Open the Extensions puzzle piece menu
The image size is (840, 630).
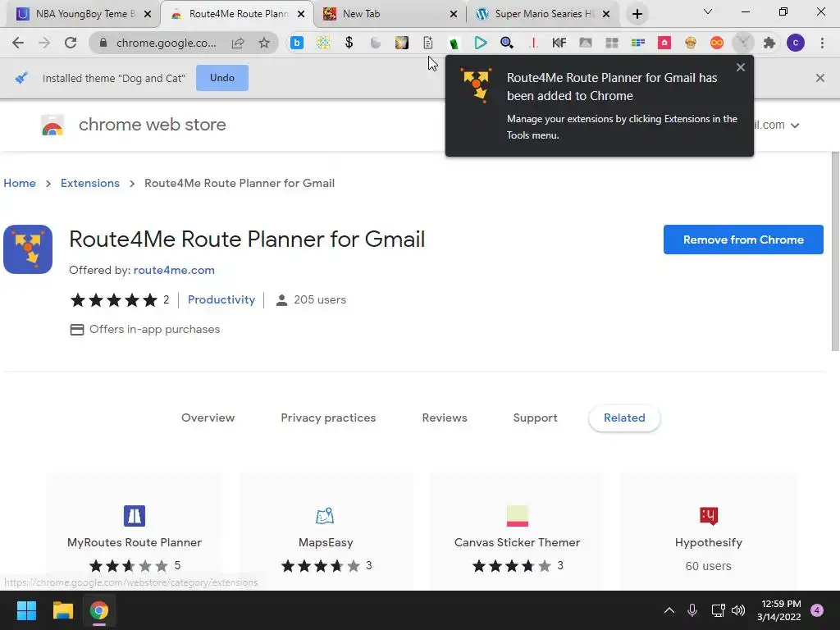coord(769,43)
